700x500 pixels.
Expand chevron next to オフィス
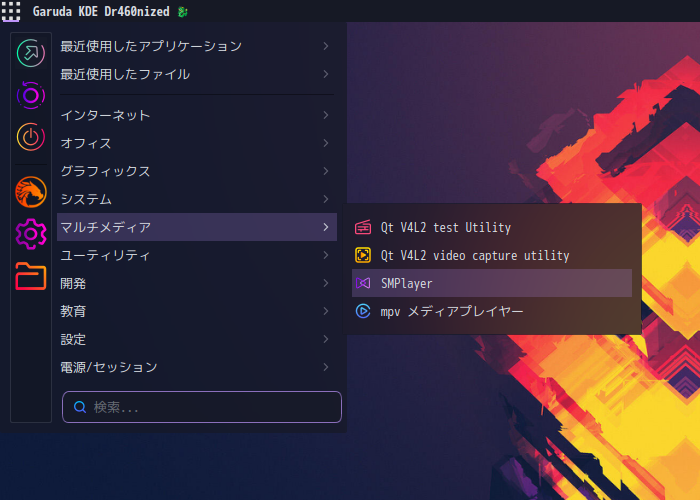point(326,143)
